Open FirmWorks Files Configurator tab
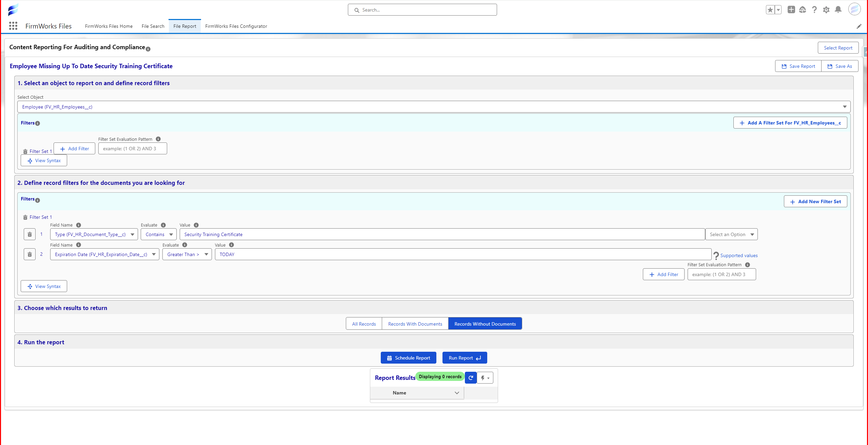Image resolution: width=868 pixels, height=445 pixels. pyautogui.click(x=236, y=26)
